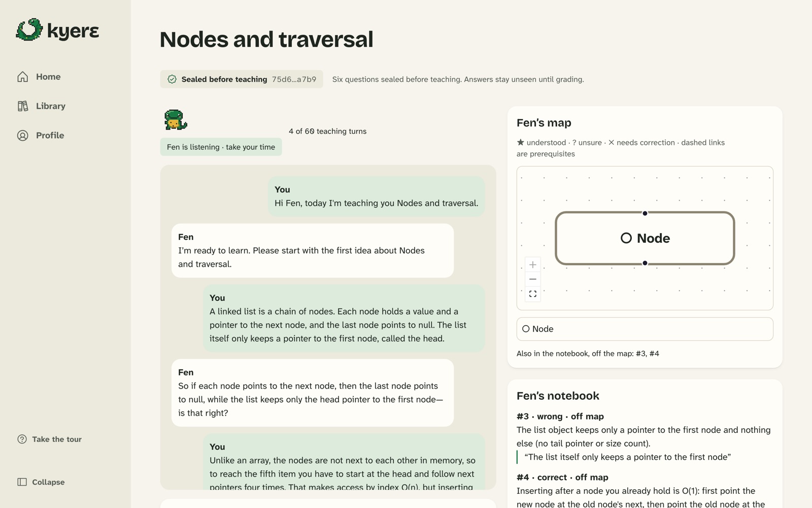The width and height of the screenshot is (812, 508).
Task: Click Fen's frog avatar
Action: (x=176, y=120)
